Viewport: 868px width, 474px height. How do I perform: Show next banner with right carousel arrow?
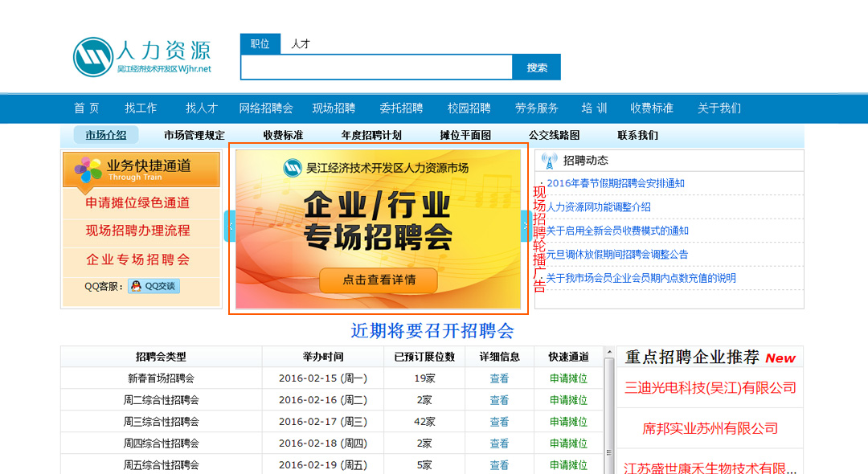(525, 227)
